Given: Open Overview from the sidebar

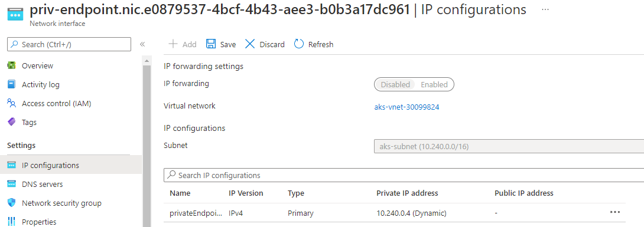Looking at the screenshot, I should [x=37, y=65].
